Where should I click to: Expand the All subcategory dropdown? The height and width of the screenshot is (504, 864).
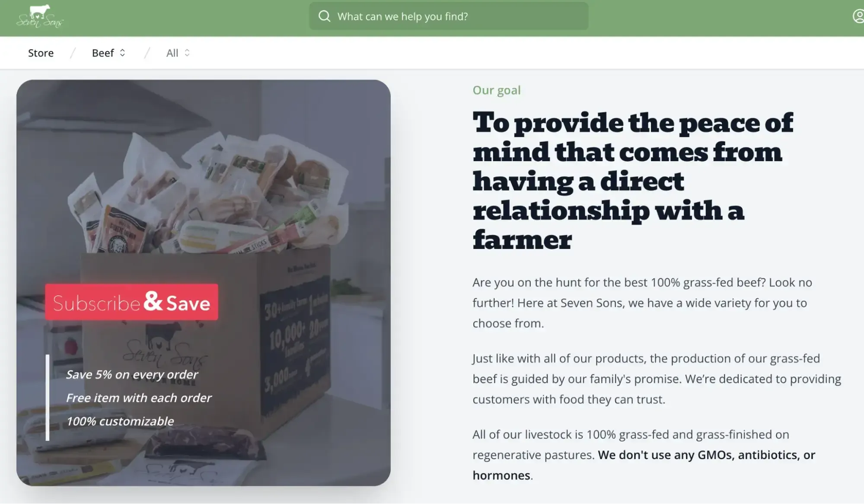pos(178,53)
